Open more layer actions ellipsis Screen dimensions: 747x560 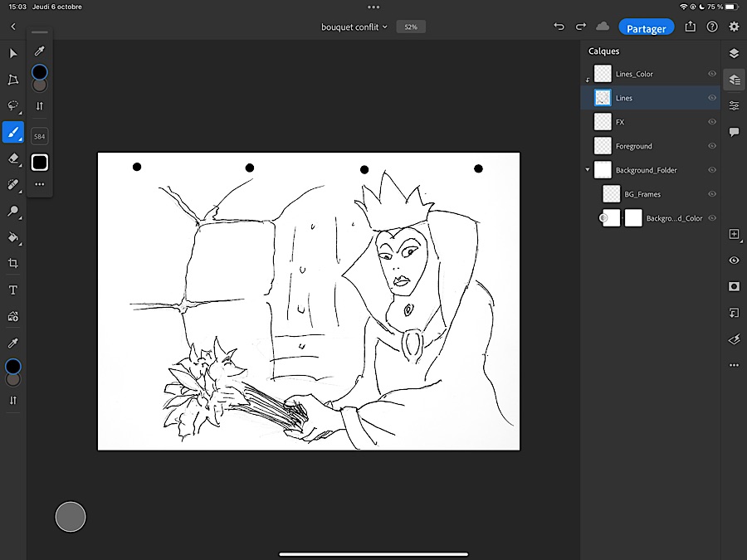pyautogui.click(x=735, y=365)
